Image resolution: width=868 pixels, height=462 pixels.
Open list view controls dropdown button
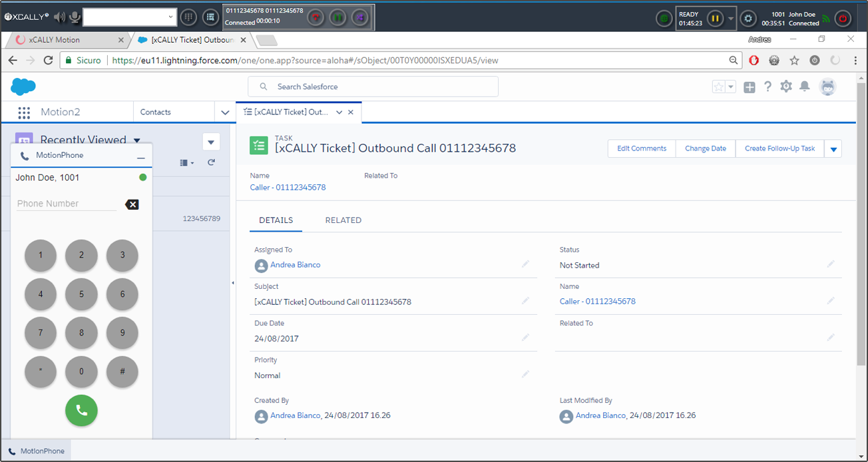coord(211,142)
